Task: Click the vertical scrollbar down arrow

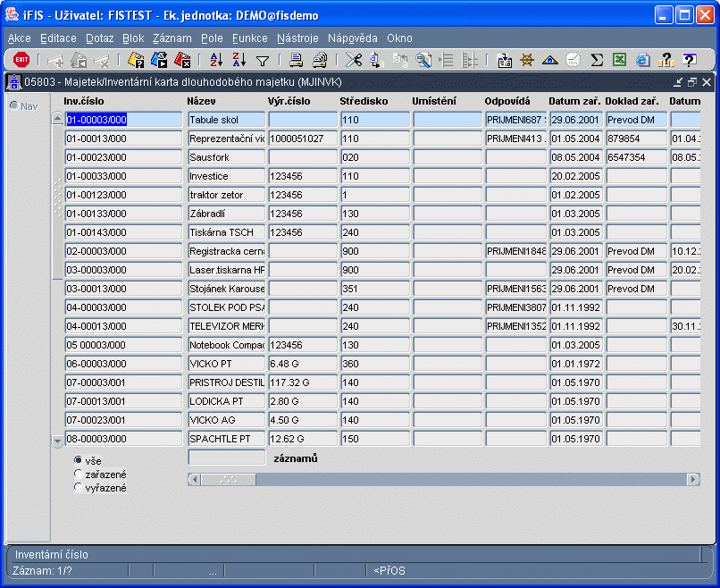Action: [x=57, y=441]
